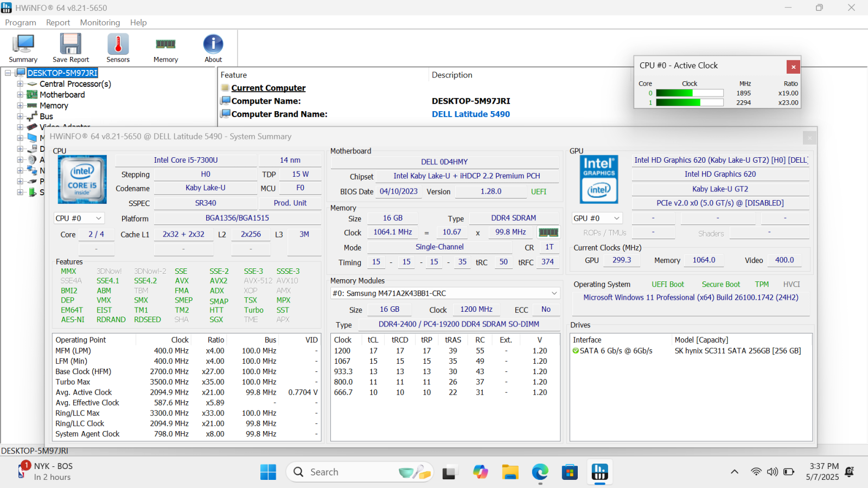
Task: Open the Monitoring menu
Action: click(x=100, y=23)
